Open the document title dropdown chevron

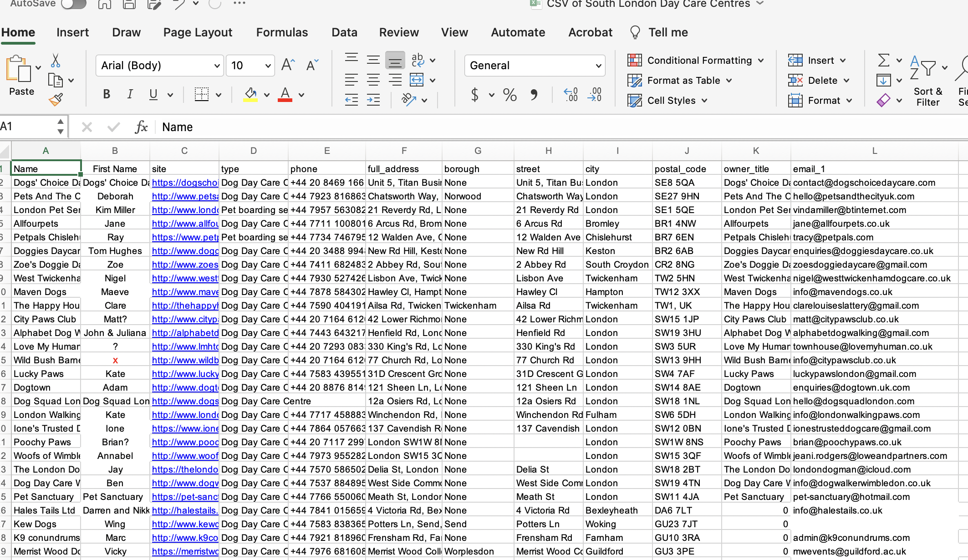point(760,3)
